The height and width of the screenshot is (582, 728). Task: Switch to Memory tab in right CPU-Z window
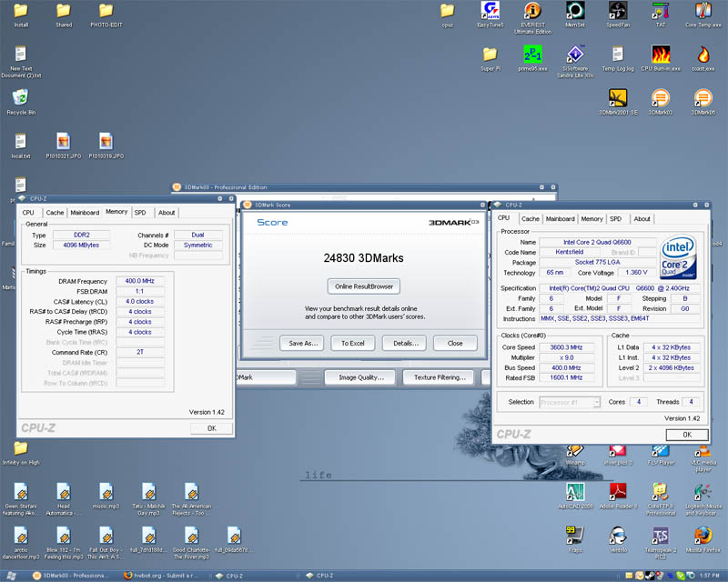pos(592,218)
